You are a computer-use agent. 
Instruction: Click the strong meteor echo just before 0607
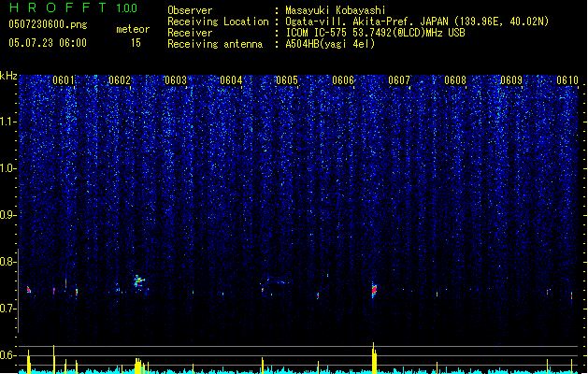coord(374,290)
